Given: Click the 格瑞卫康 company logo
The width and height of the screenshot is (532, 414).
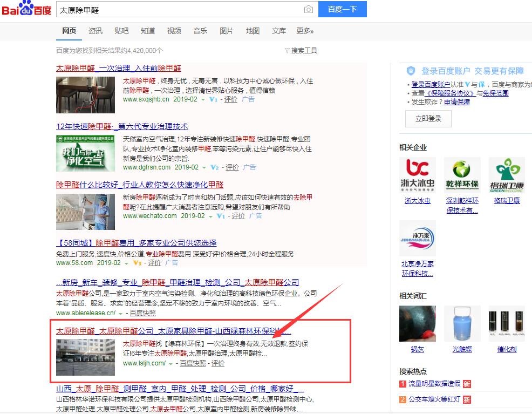Looking at the screenshot, I should coord(507,175).
